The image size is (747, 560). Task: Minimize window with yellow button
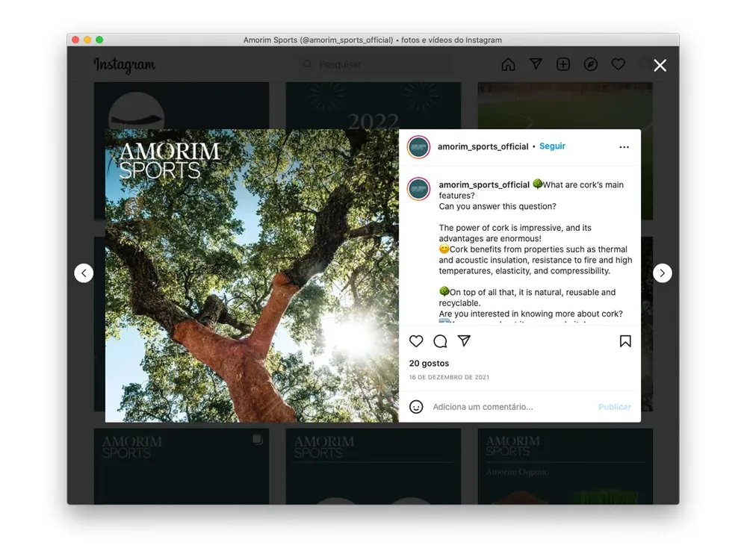(x=87, y=40)
